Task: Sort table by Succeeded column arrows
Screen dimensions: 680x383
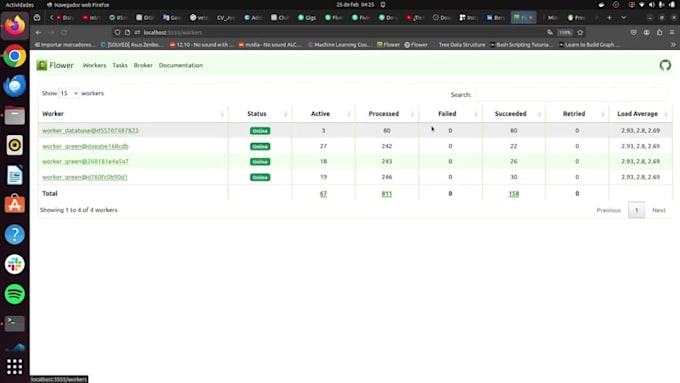Action: click(x=539, y=114)
